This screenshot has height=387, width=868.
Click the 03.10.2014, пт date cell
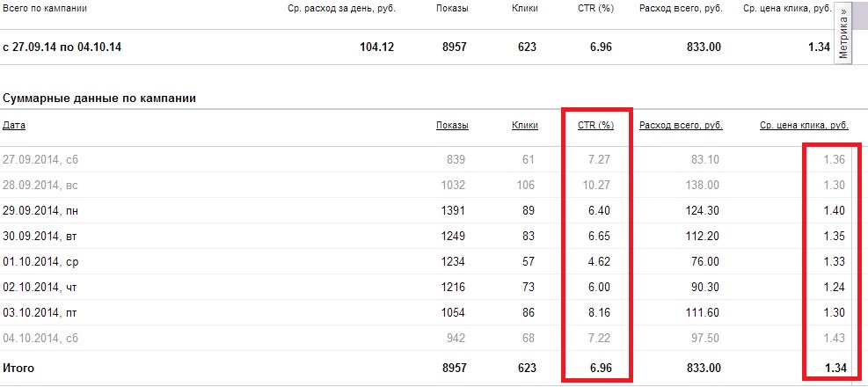[41, 312]
